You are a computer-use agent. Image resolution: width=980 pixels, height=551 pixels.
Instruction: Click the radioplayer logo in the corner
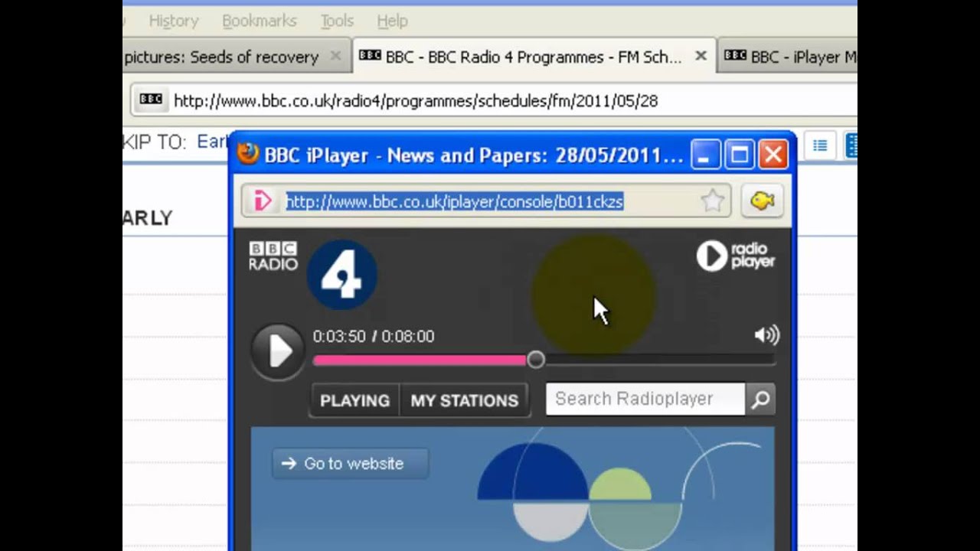click(x=736, y=256)
